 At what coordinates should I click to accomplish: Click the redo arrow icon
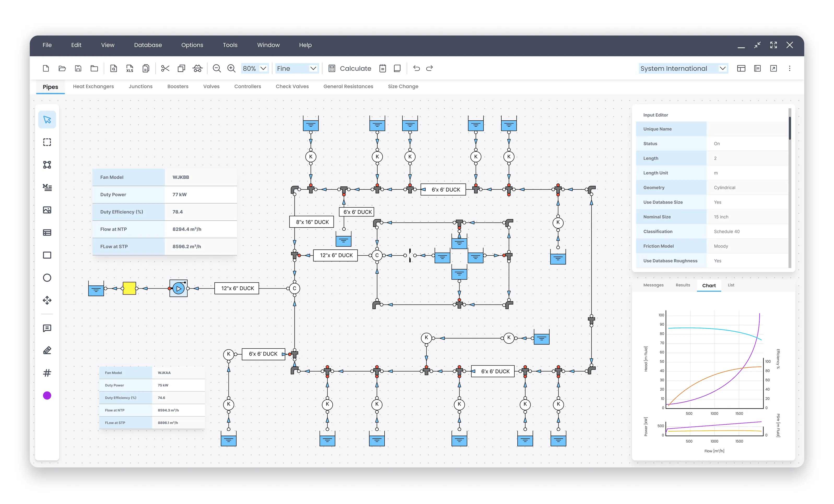coord(430,68)
